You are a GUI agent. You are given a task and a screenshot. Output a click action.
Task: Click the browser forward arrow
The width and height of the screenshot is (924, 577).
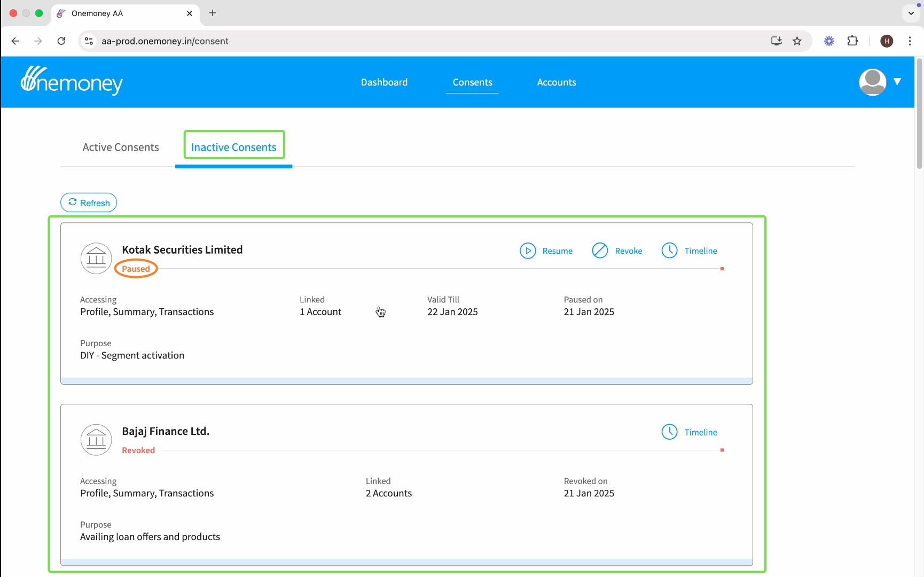tap(38, 41)
